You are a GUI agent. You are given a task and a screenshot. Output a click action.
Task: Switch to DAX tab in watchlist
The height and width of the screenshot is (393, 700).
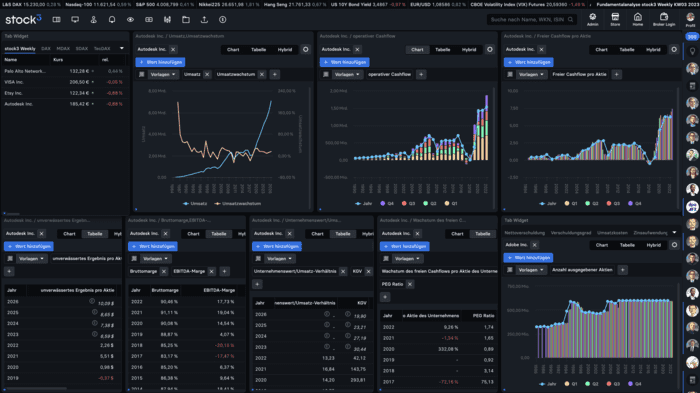click(46, 49)
